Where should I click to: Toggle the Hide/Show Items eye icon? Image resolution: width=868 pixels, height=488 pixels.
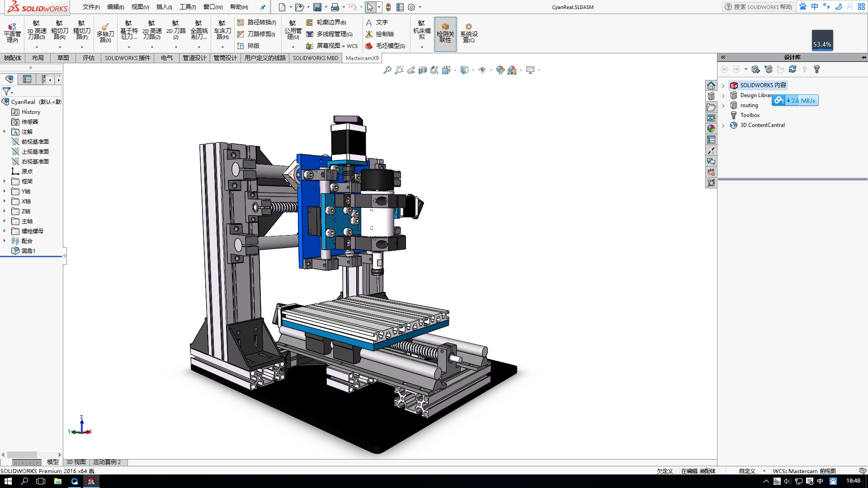[x=482, y=70]
